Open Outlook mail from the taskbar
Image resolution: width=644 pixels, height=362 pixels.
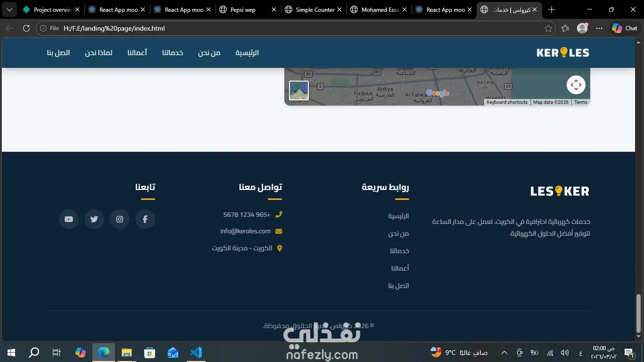click(173, 352)
